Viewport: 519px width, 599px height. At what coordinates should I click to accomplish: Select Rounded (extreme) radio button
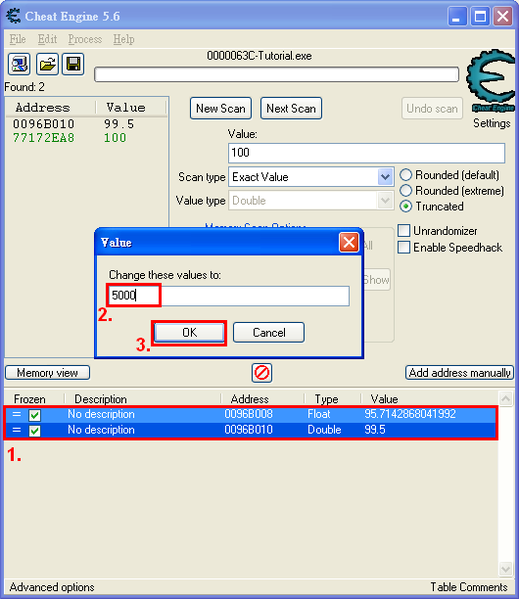pyautogui.click(x=406, y=191)
